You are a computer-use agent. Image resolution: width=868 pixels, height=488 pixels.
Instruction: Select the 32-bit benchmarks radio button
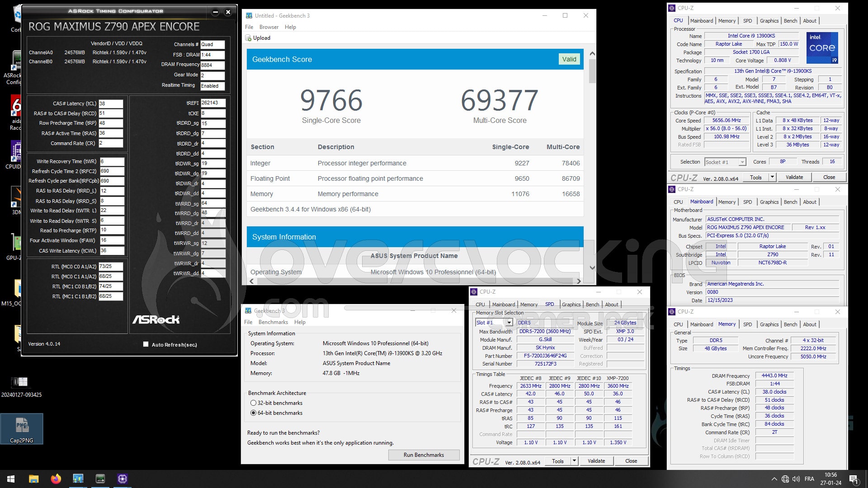coord(253,403)
